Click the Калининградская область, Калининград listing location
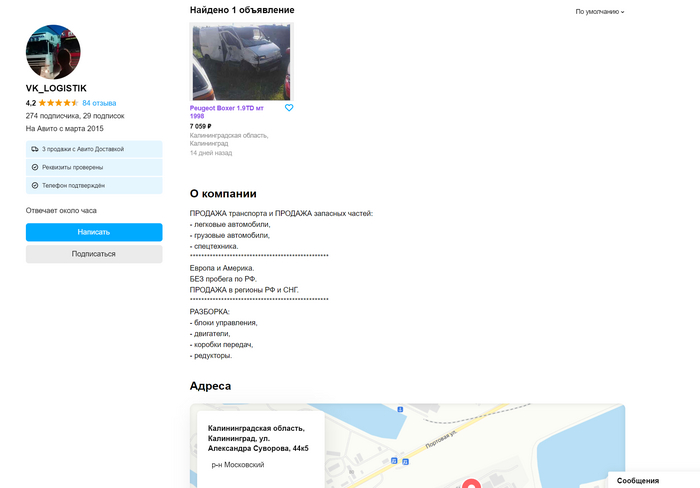Image resolution: width=700 pixels, height=488 pixels. [x=229, y=139]
